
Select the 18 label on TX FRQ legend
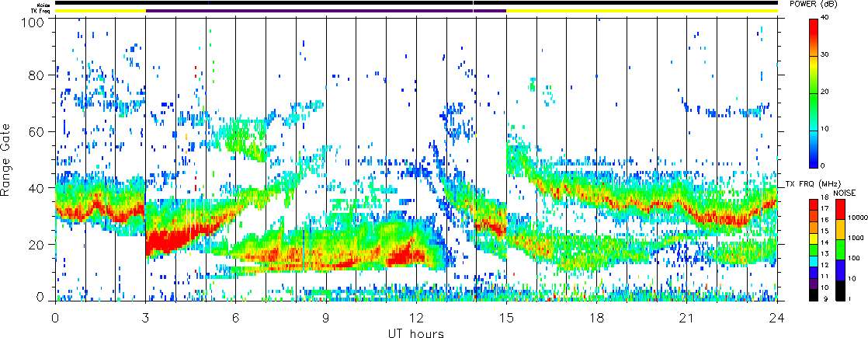point(825,198)
